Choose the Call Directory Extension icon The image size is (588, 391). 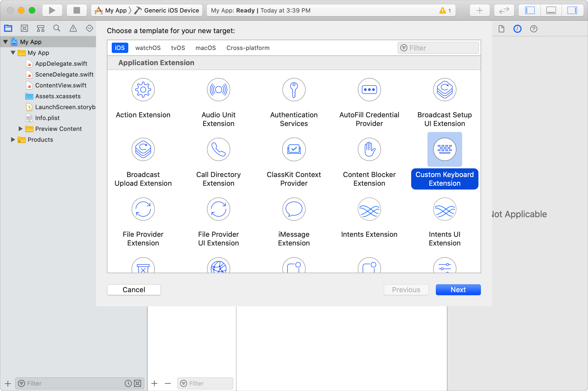click(x=218, y=150)
